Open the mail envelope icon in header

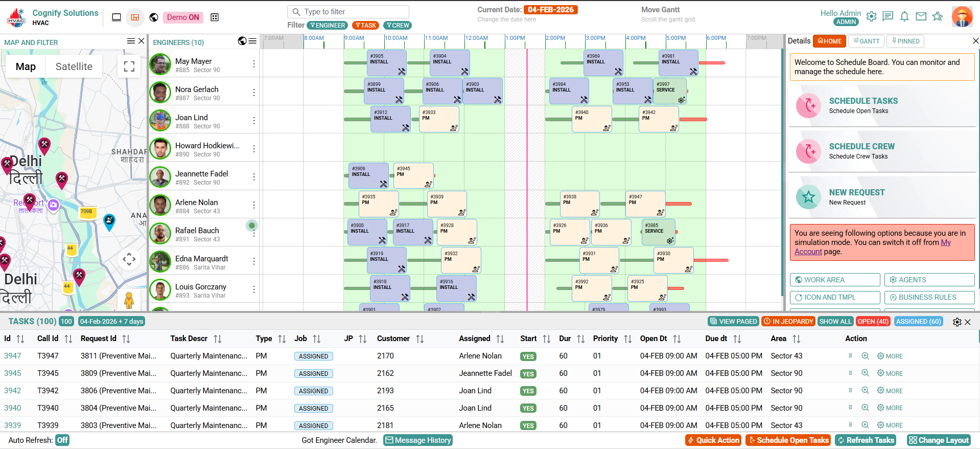pos(921,16)
